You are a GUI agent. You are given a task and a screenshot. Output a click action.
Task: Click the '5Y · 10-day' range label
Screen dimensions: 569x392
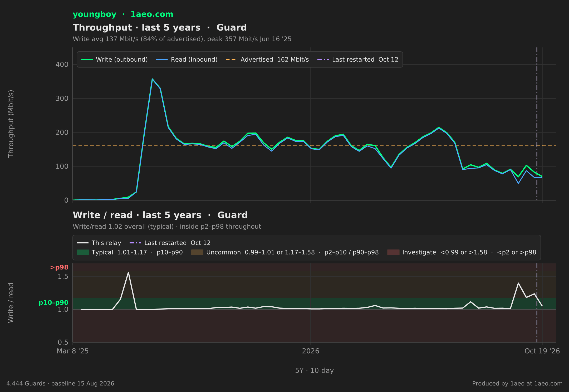pyautogui.click(x=315, y=371)
